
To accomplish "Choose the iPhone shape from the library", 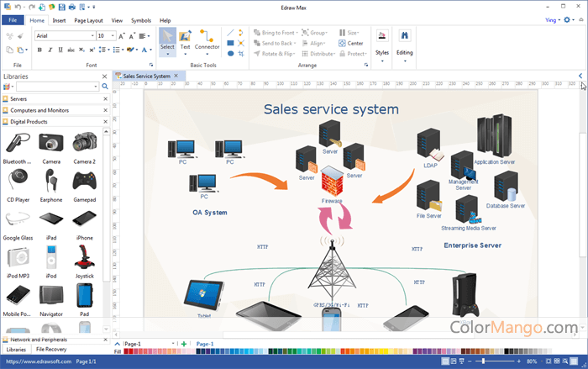I will click(84, 222).
